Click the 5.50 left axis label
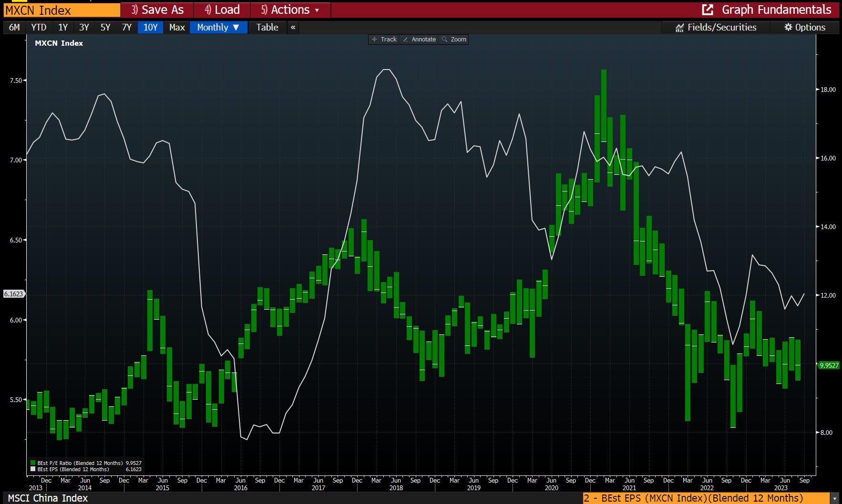This screenshot has width=842, height=504. (x=16, y=400)
